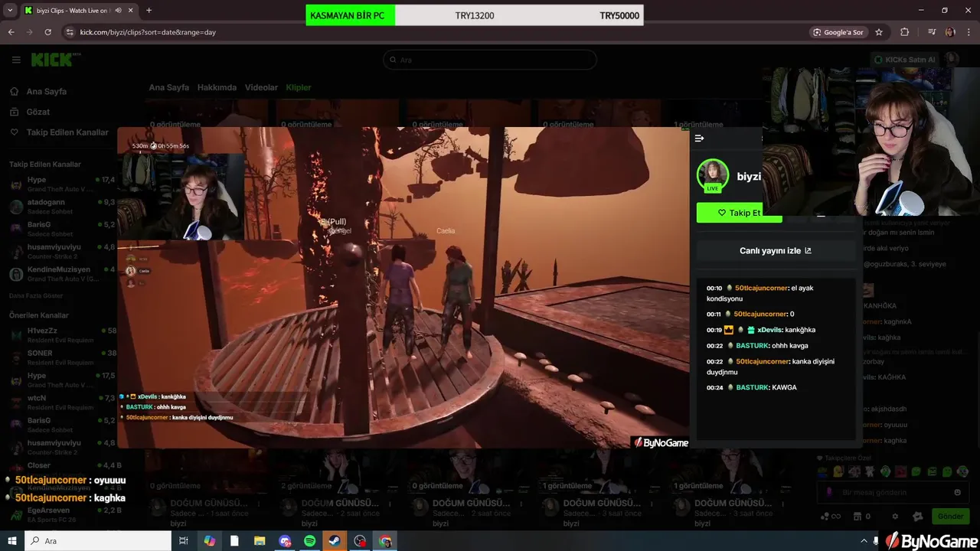The width and height of the screenshot is (980, 551).
Task: Open wtcN recommended channel
Action: click(60, 403)
